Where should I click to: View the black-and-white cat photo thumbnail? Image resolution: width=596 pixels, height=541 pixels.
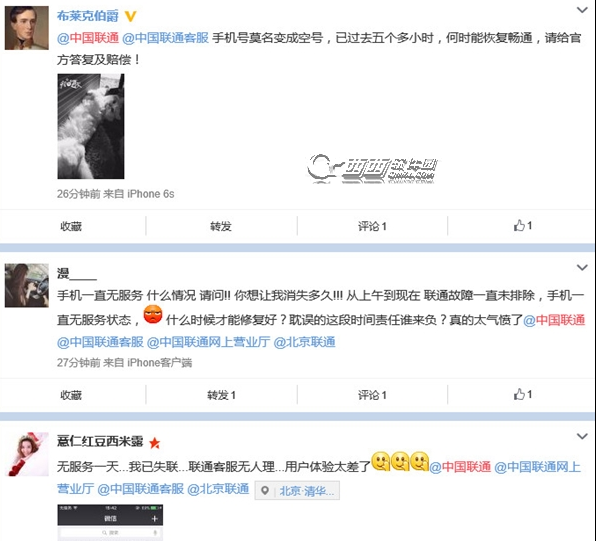click(x=91, y=126)
